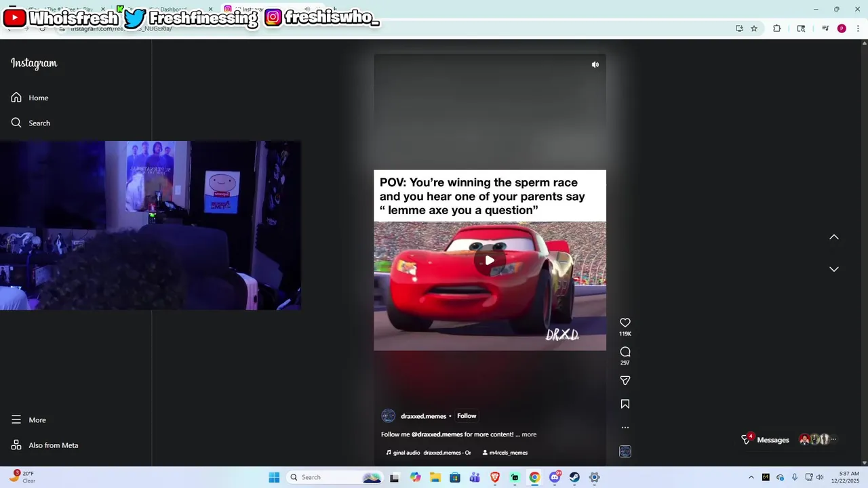
Task: Open Microsoft Teams from the taskbar
Action: (475, 477)
